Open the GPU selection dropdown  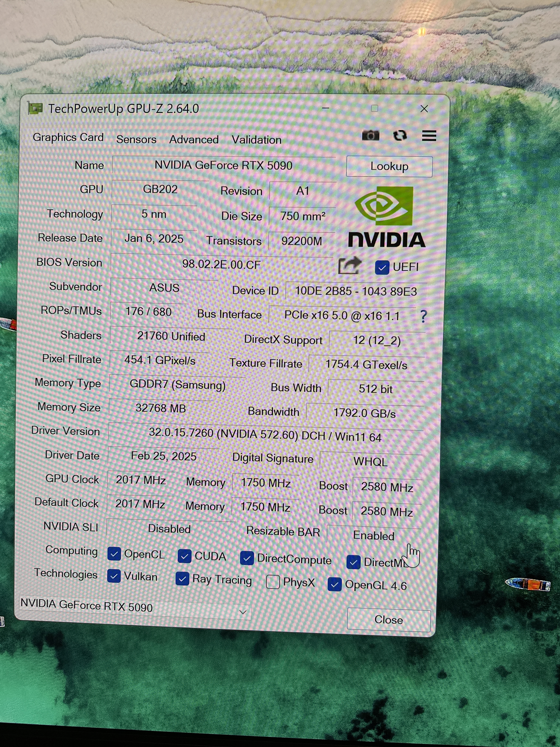(x=135, y=608)
